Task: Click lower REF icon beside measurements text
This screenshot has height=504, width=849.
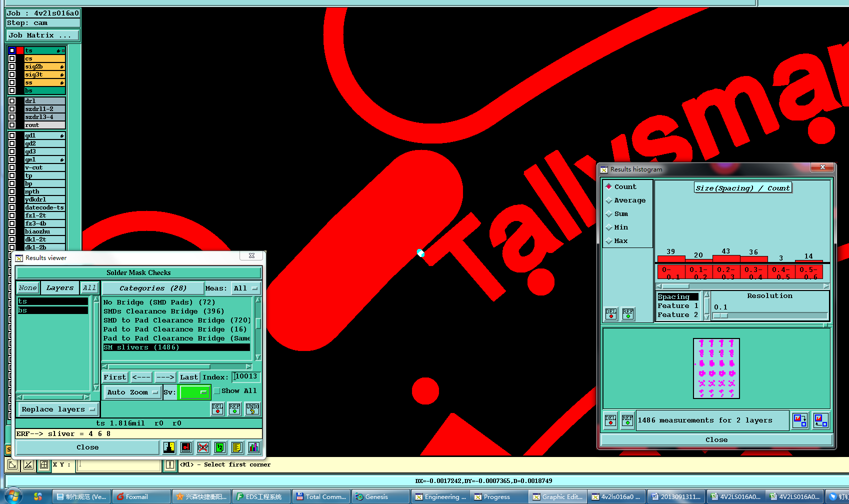Action: pyautogui.click(x=627, y=420)
